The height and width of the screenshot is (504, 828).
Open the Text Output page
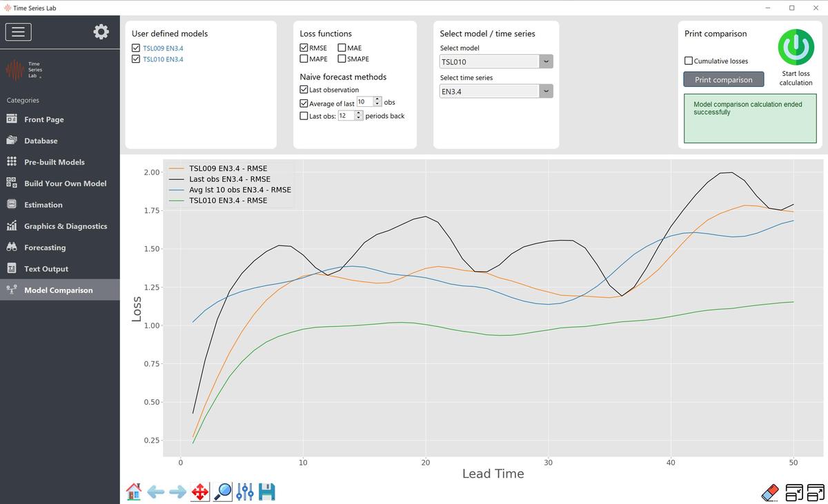(x=46, y=269)
